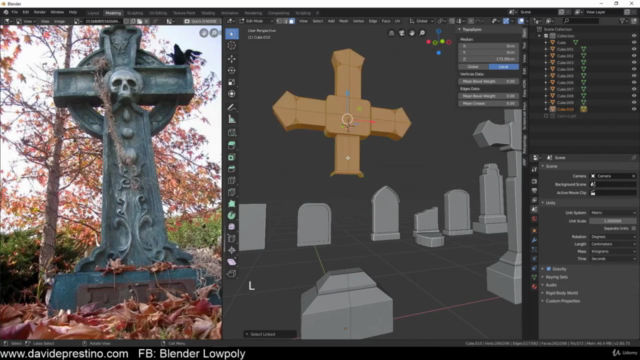Toggle the Gravity checkbox
The image size is (640, 360).
tap(549, 269)
